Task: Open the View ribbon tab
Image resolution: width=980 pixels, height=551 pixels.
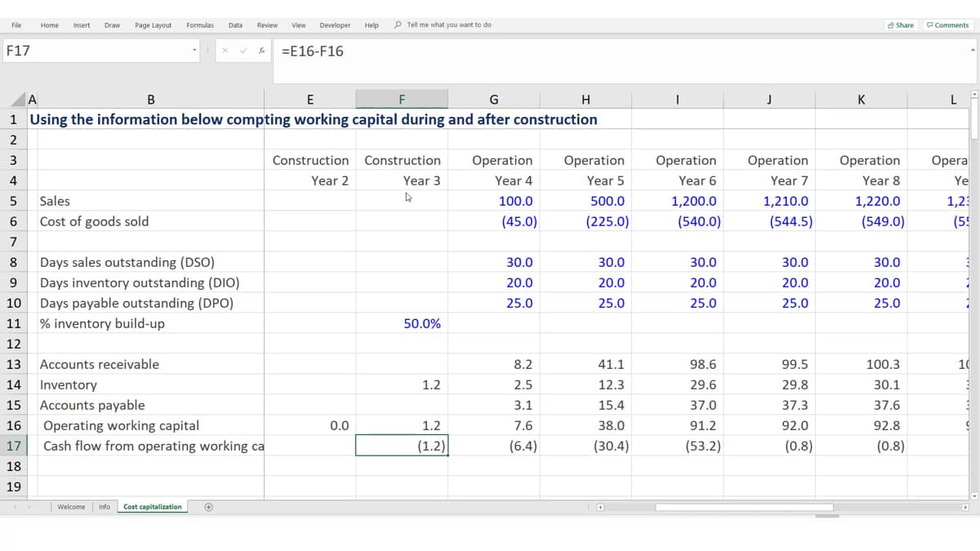Action: 299,25
